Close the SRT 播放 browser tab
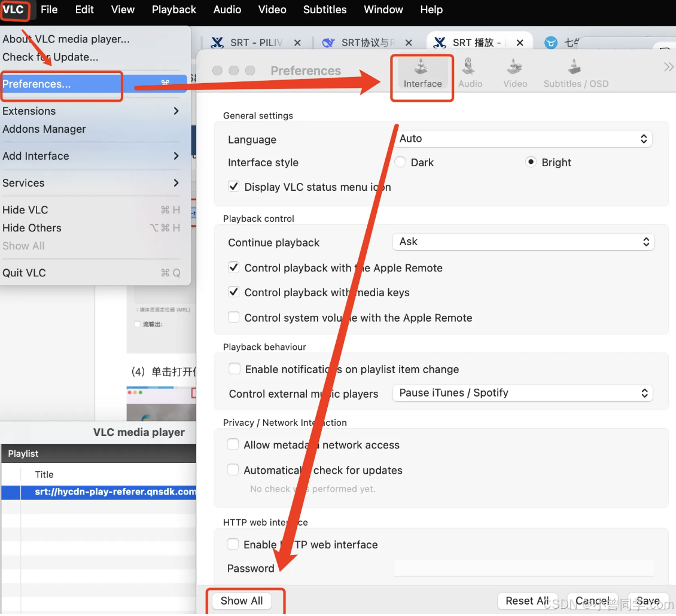This screenshot has height=616, width=676. coord(519,42)
